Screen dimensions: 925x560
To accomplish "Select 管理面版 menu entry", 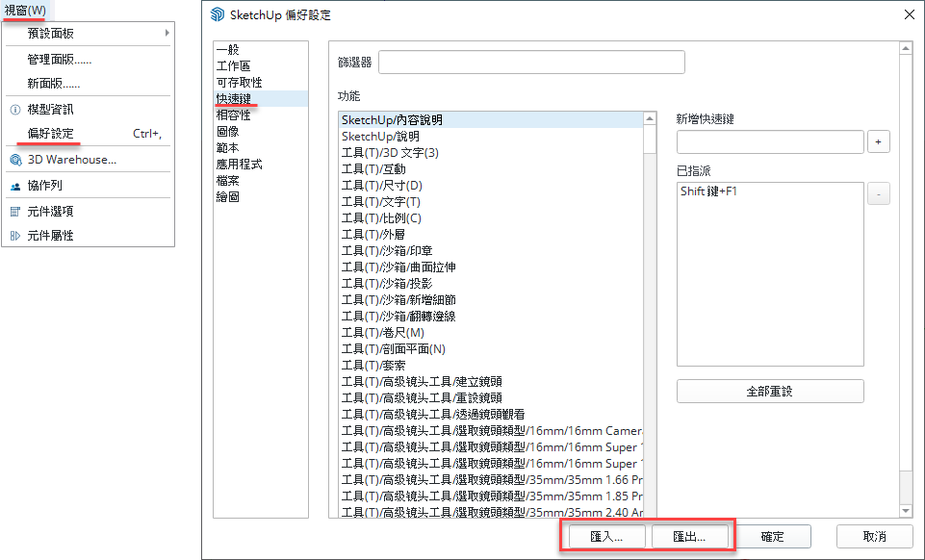I will point(60,59).
